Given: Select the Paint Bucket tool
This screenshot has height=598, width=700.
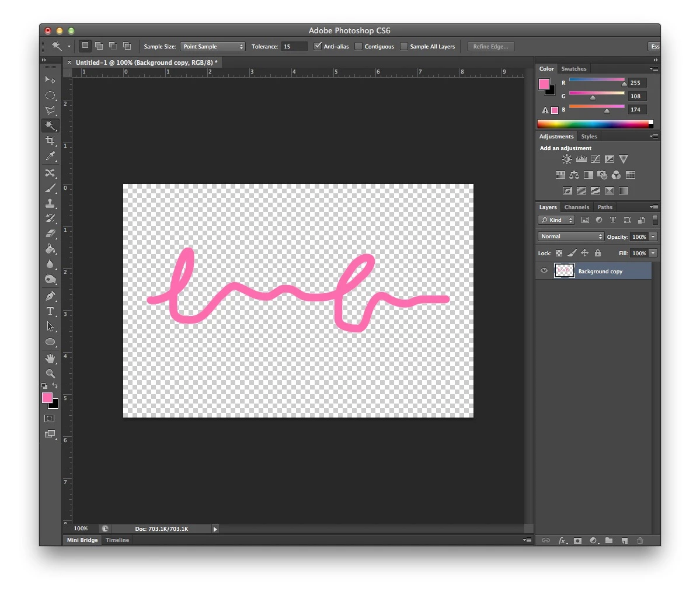Looking at the screenshot, I should point(50,249).
